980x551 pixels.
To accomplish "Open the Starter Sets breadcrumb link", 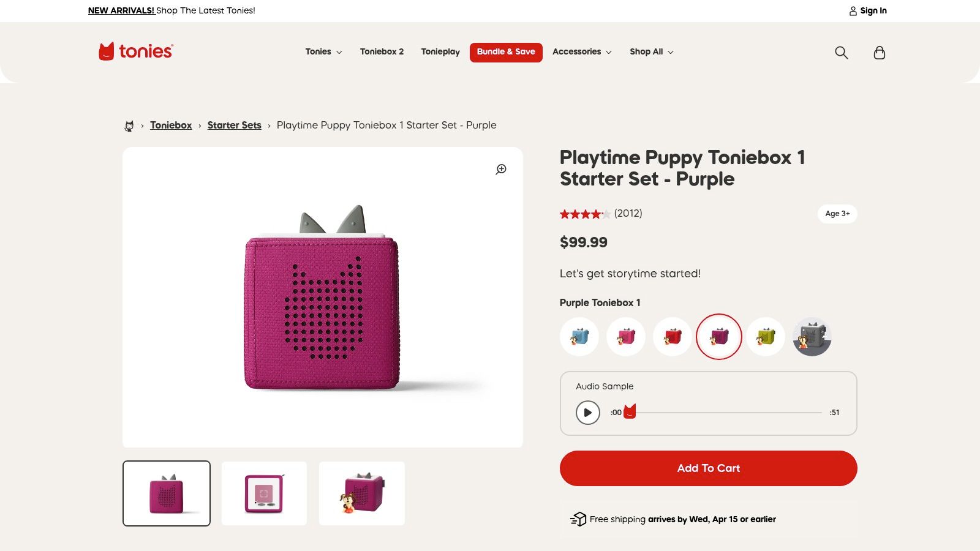I will point(234,125).
